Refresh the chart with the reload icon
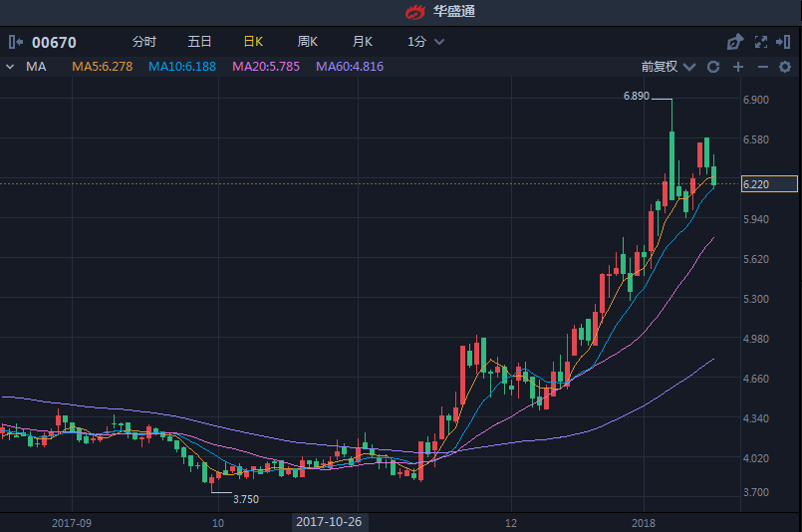This screenshot has width=802, height=532. click(713, 67)
